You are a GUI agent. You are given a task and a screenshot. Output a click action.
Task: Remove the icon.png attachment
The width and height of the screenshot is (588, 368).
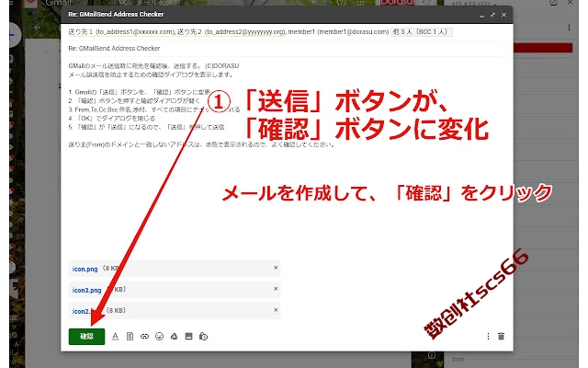[276, 268]
